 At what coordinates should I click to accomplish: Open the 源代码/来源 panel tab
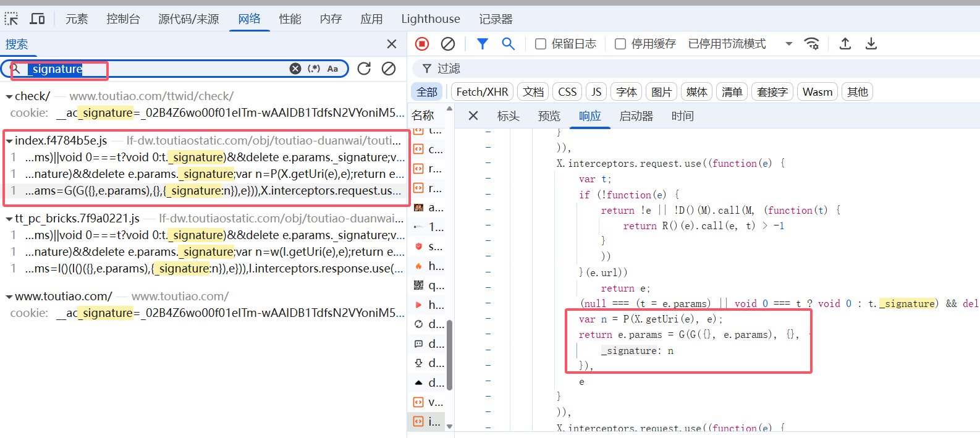click(x=188, y=19)
